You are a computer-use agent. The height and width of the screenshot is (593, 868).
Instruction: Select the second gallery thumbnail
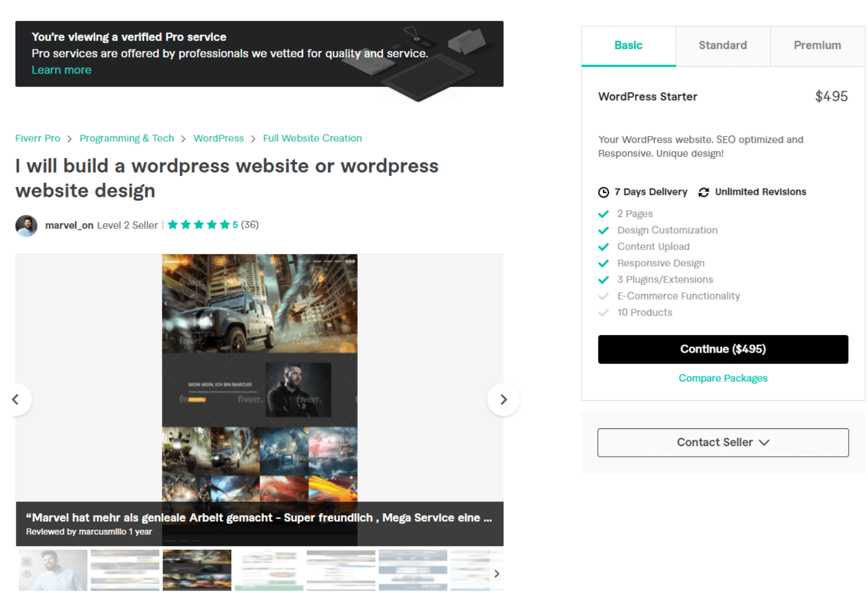[x=125, y=570]
